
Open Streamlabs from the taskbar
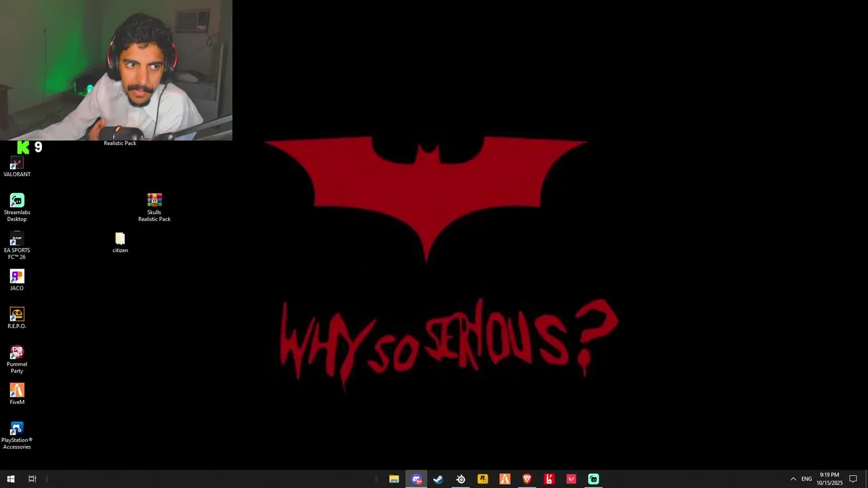593,479
